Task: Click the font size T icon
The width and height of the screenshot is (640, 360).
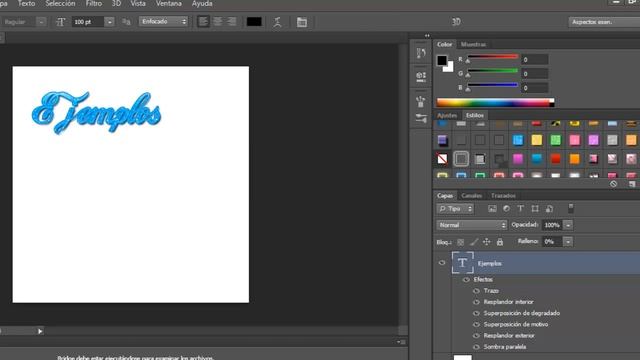Action: coord(60,22)
